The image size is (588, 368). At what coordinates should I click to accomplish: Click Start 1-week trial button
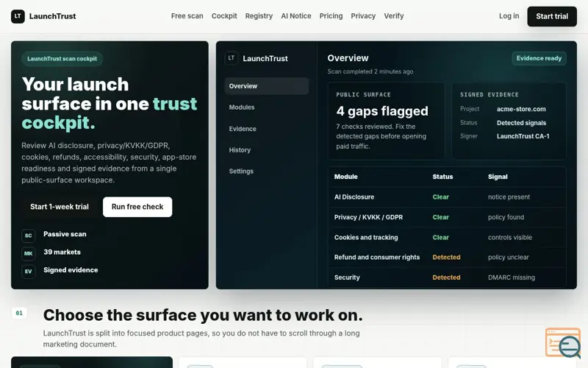(x=60, y=207)
